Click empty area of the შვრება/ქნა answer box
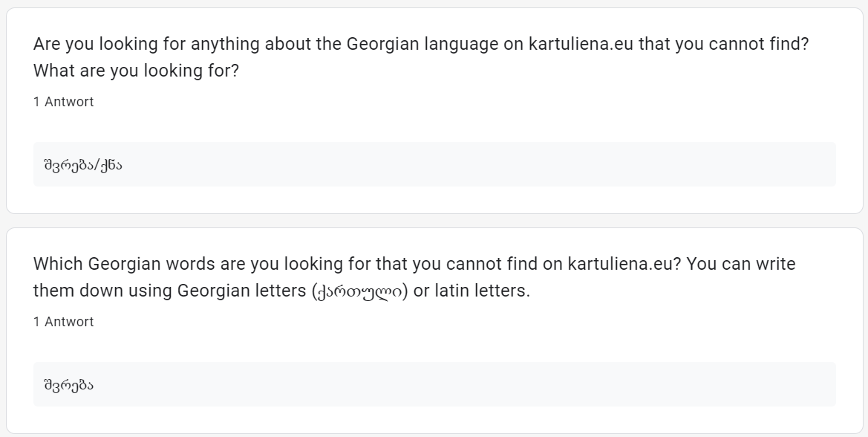Screen dimensions: 868x437 coord(476,164)
